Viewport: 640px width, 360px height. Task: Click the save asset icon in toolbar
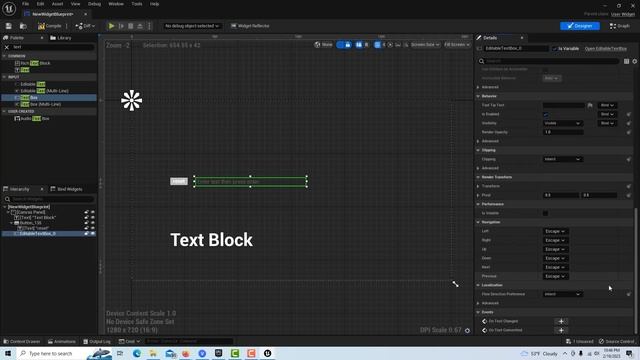pos(9,26)
